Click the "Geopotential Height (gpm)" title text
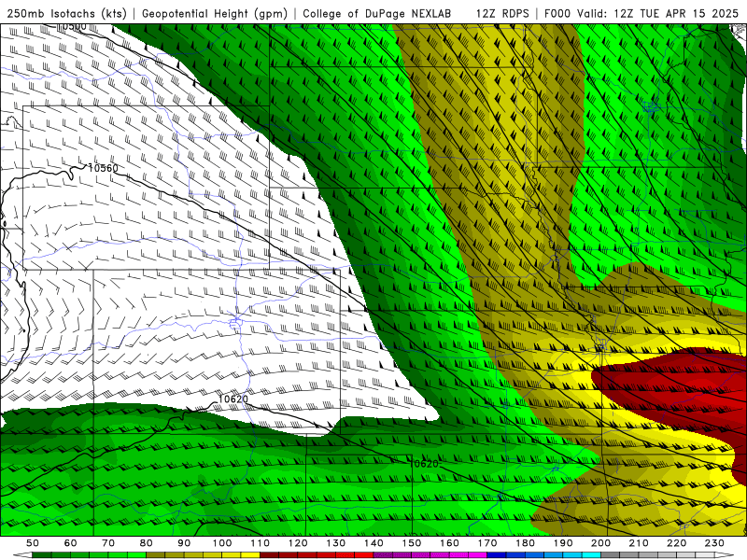Screen dimensions: 747x560 pos(215,13)
